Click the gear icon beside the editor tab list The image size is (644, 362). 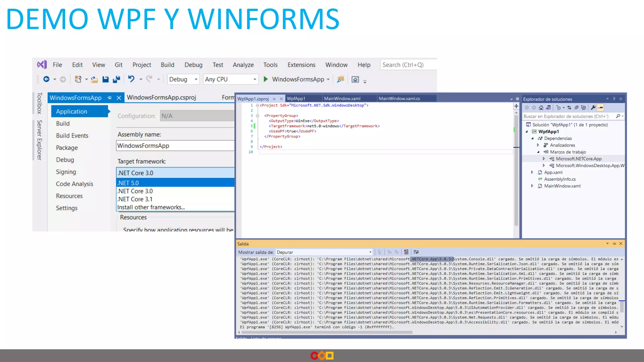(517, 99)
